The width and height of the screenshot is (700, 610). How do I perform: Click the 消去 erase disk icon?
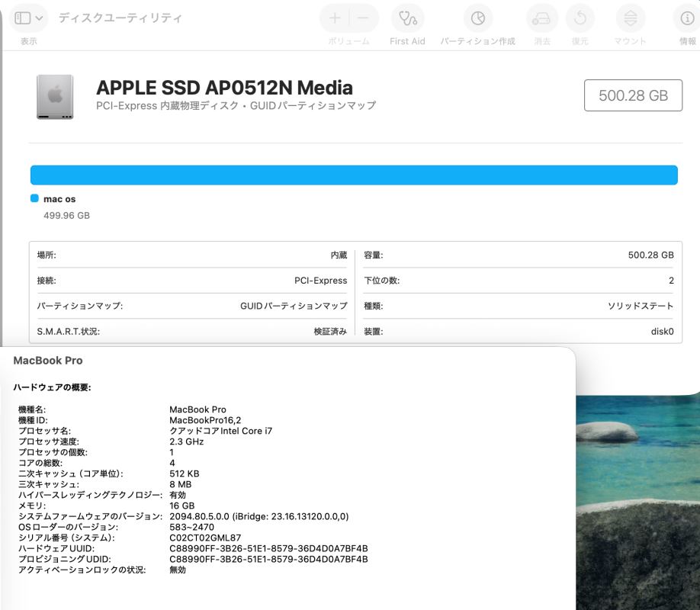pos(541,18)
